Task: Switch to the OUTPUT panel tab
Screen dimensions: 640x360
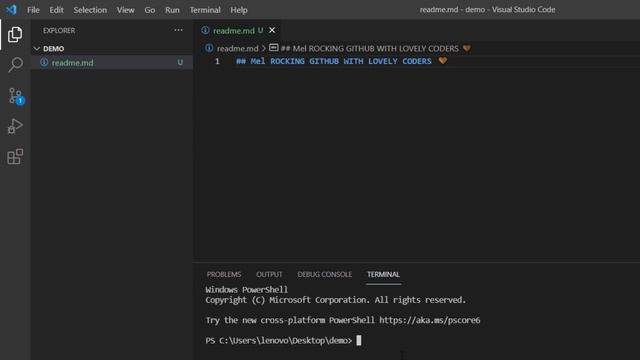Action: [x=269, y=274]
